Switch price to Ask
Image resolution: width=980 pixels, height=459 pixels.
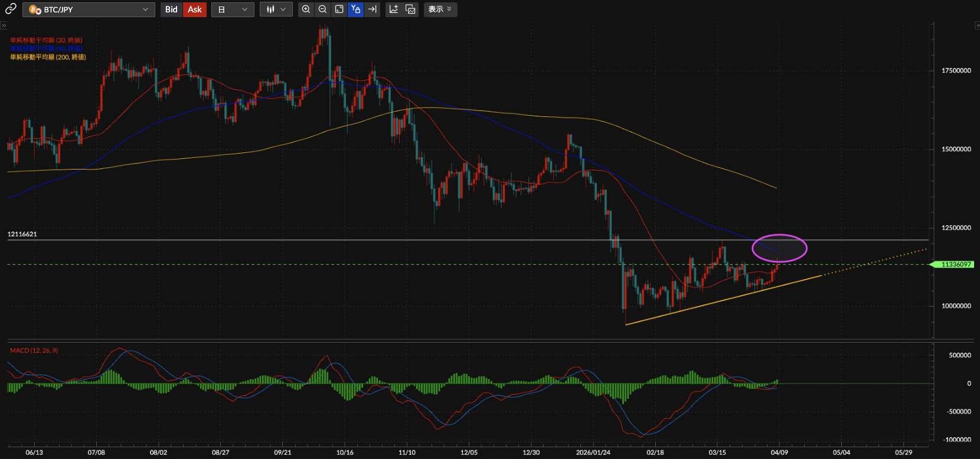coord(195,9)
